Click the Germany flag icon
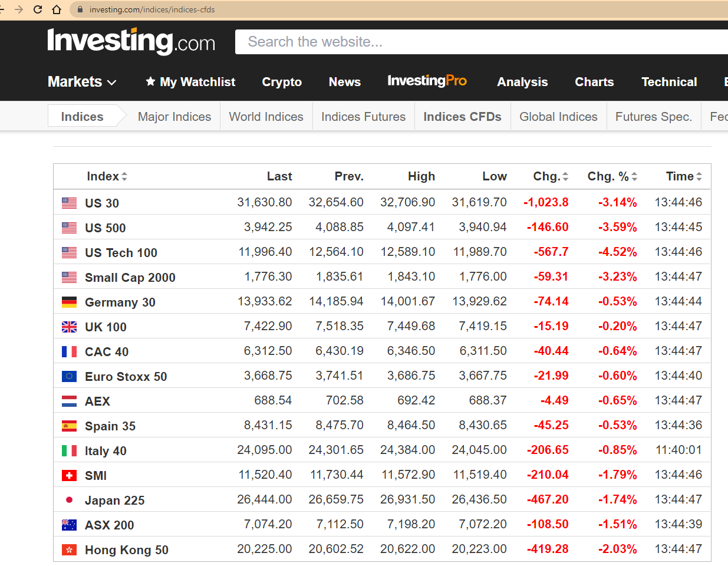The width and height of the screenshot is (728, 566). pyautogui.click(x=69, y=302)
